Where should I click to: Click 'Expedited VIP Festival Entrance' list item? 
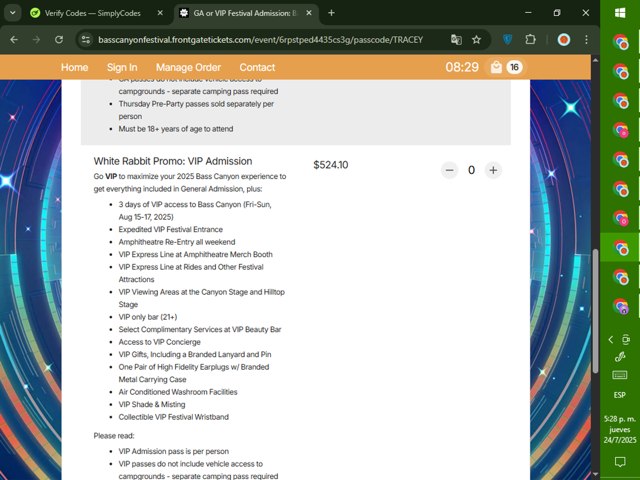click(x=171, y=229)
